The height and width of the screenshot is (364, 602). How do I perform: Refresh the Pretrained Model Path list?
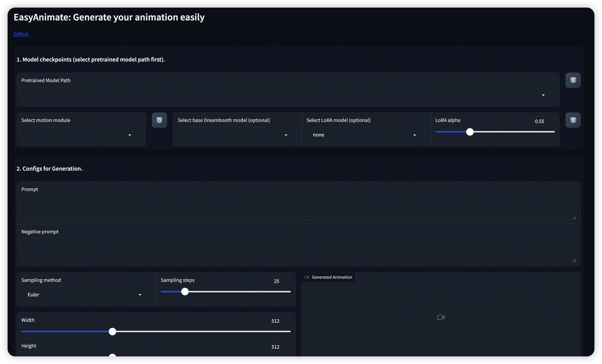(573, 80)
